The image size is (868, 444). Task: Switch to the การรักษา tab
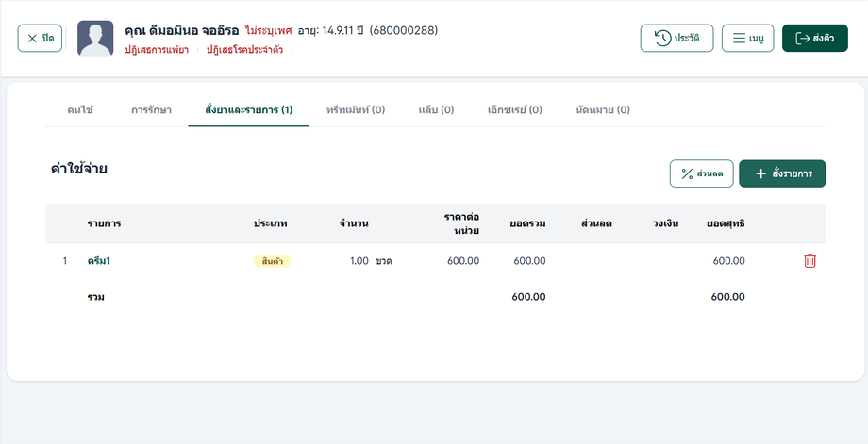tap(151, 110)
